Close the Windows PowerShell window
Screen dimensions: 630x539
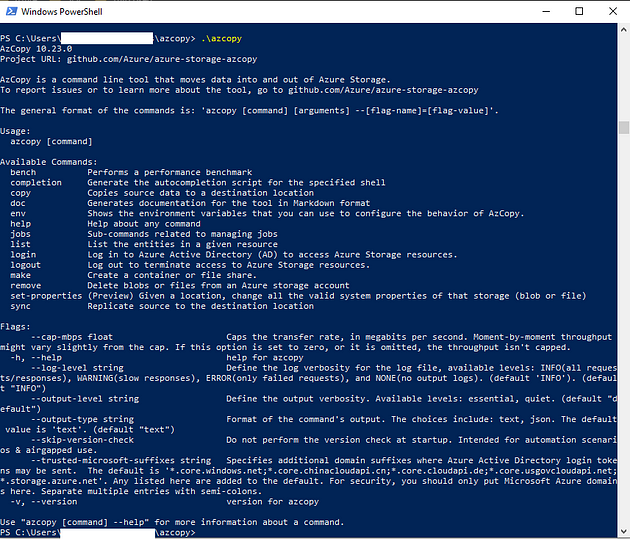[613, 11]
